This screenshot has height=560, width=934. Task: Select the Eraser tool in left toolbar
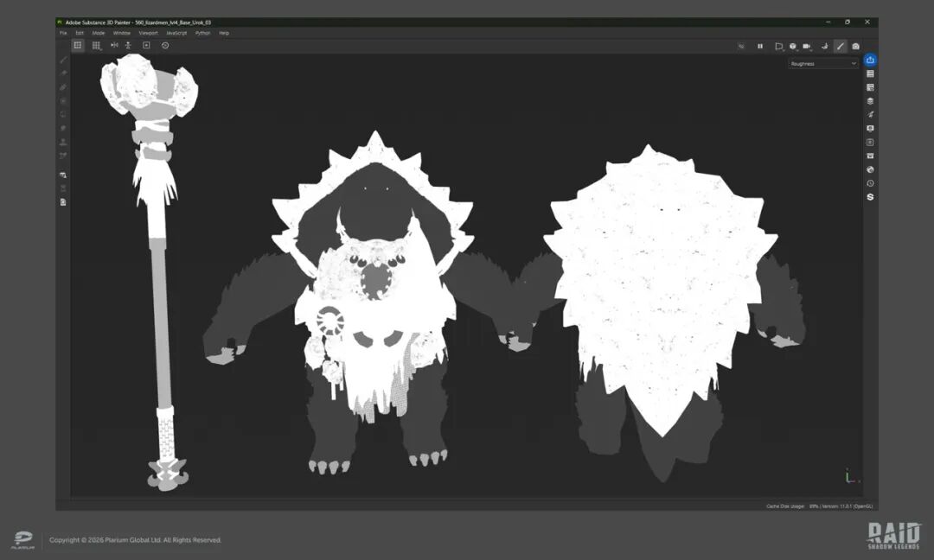63,73
